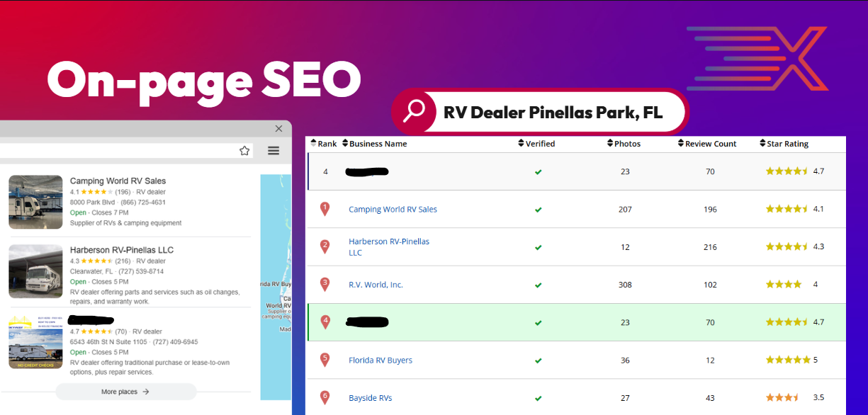Open the browser hamburger menu
The height and width of the screenshot is (415, 868).
[274, 151]
